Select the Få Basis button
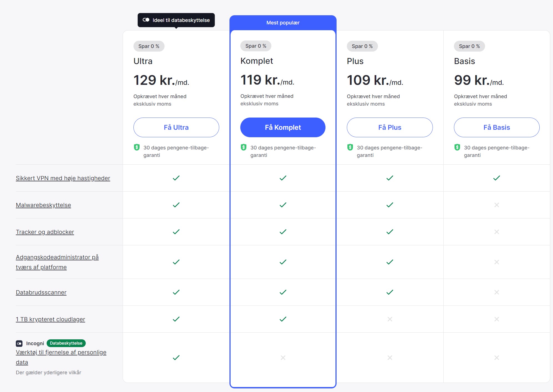The image size is (553, 392). pos(497,127)
